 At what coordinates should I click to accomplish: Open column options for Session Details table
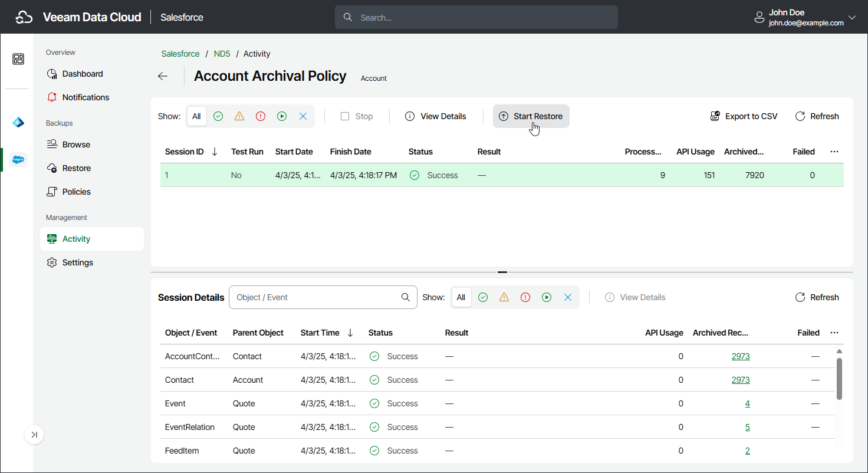pyautogui.click(x=834, y=333)
